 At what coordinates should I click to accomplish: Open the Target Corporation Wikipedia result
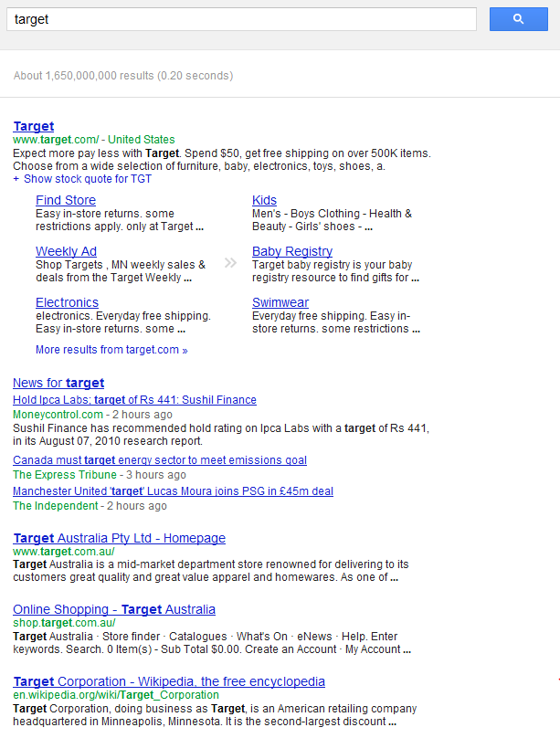click(169, 681)
